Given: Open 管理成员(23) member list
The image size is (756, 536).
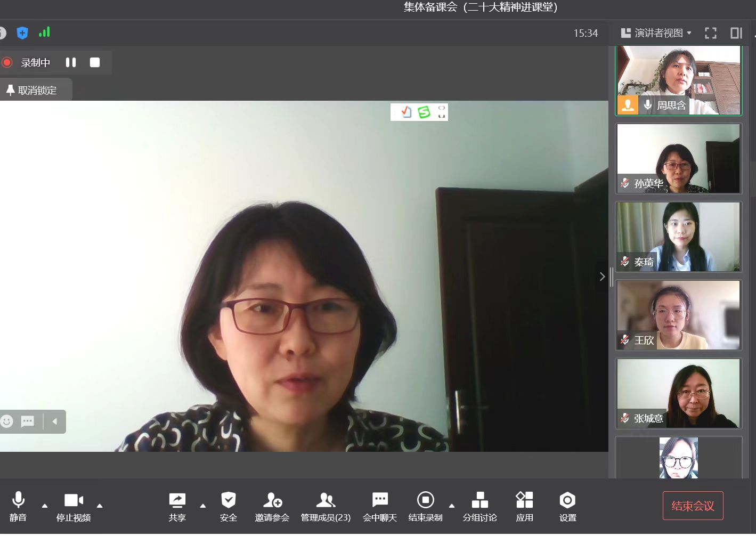Looking at the screenshot, I should tap(326, 506).
